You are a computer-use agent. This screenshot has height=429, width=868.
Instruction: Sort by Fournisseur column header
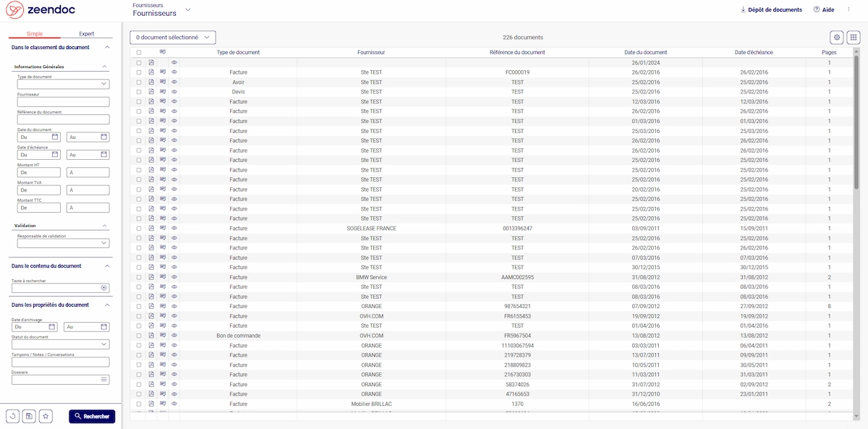371,53
